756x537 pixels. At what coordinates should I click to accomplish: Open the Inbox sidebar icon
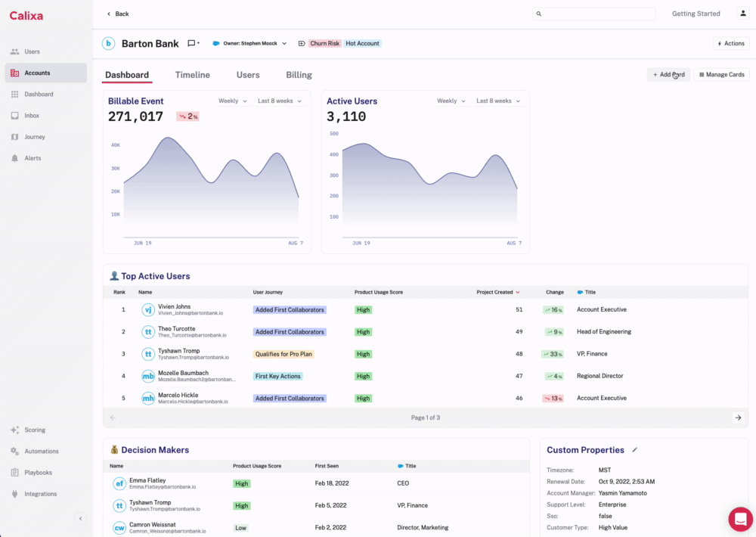click(15, 116)
